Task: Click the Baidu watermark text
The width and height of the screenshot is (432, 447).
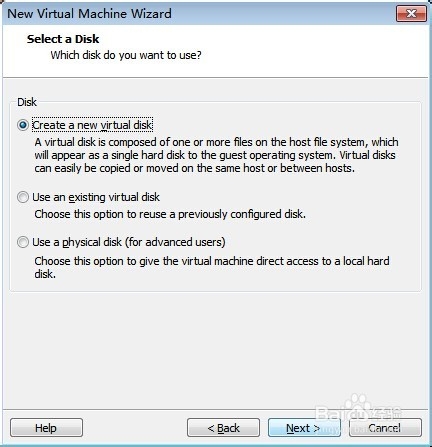Action: point(358,414)
